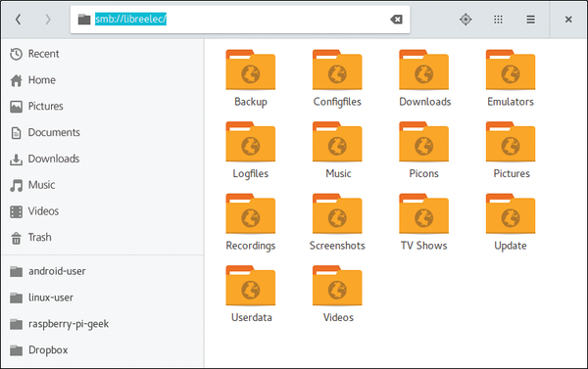Close the file manager window
This screenshot has width=588, height=369.
568,20
